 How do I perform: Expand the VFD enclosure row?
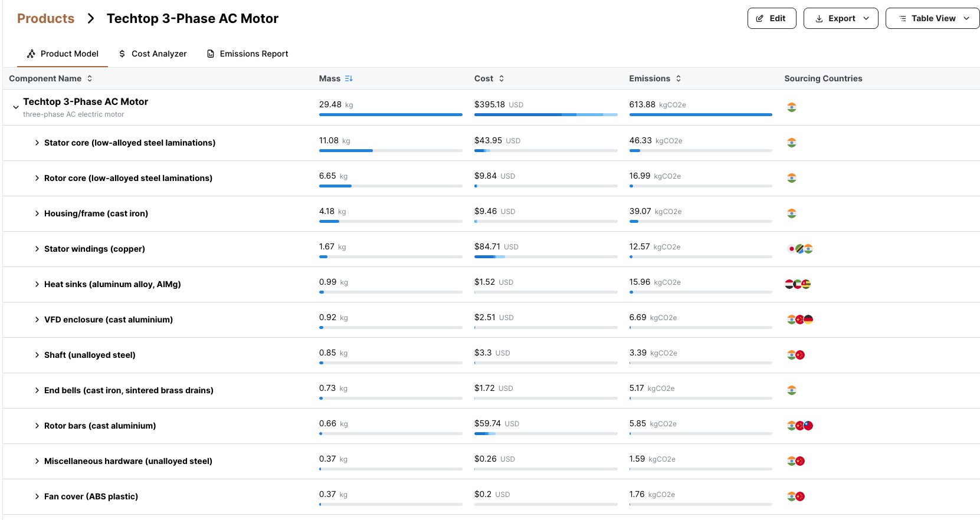[37, 320]
